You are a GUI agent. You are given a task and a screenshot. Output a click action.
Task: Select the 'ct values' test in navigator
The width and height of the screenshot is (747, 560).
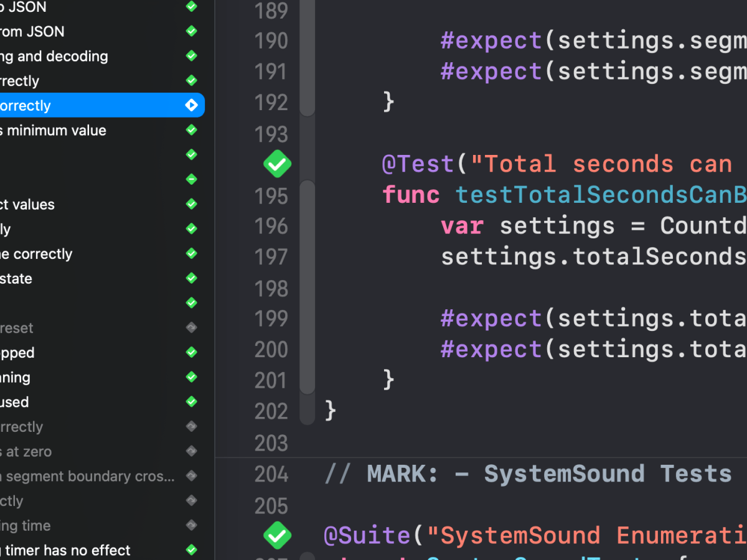(x=27, y=205)
